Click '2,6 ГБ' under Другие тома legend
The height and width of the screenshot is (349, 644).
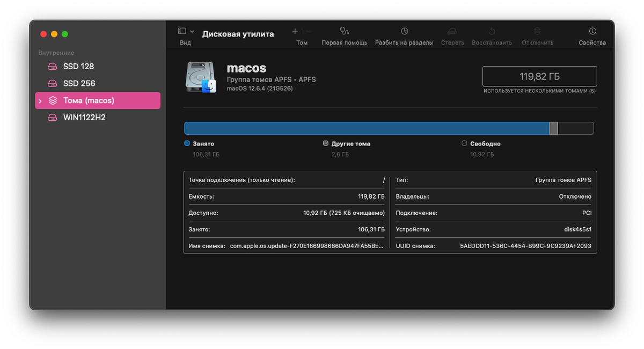(x=340, y=155)
